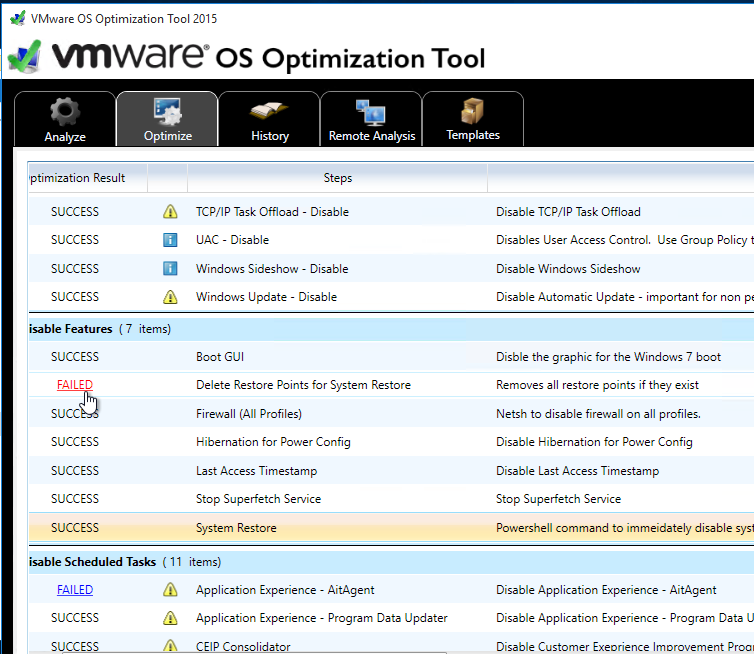Select Hibernation for Power Config step

pos(273,441)
